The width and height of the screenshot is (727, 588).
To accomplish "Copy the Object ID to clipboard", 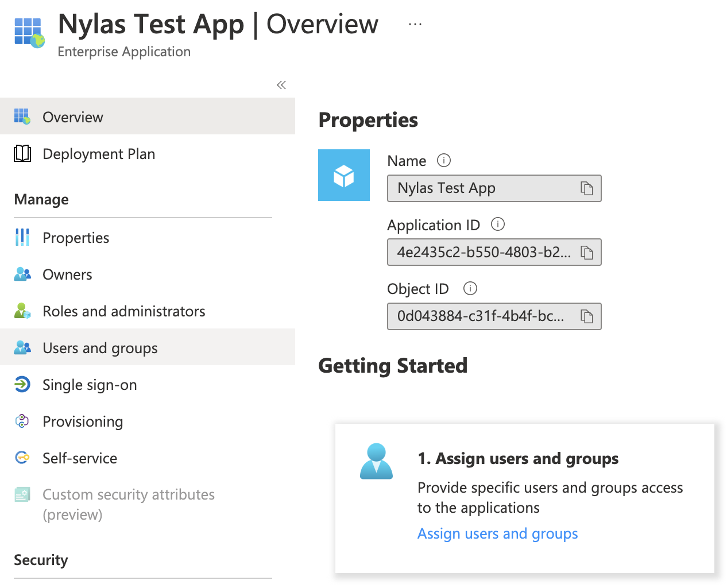I will [587, 316].
